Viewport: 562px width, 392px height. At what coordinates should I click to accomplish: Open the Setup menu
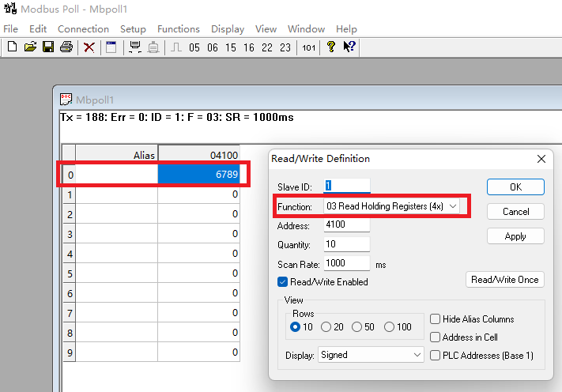(x=133, y=29)
